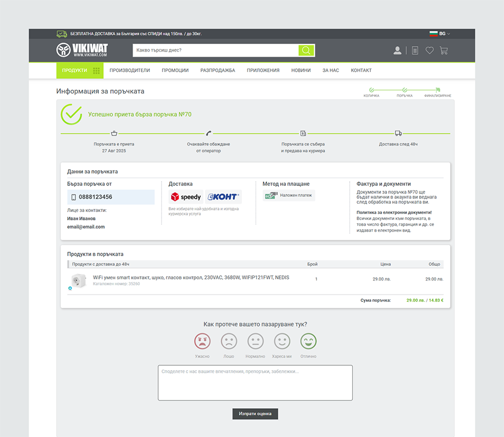Screen dimensions: 504x437
Task: Go to the КОНТАКТ menu item
Action: 361,70
